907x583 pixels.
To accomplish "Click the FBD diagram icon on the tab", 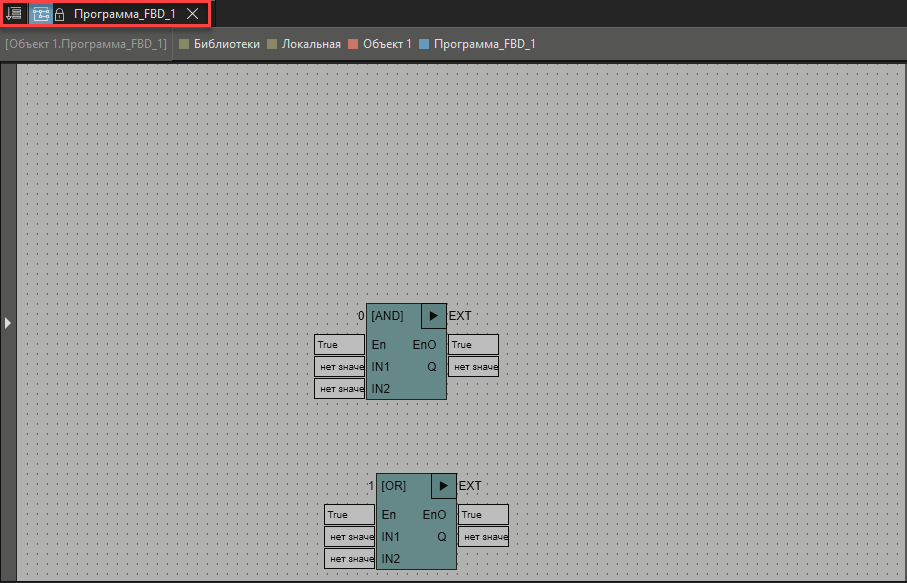I will 41,14.
